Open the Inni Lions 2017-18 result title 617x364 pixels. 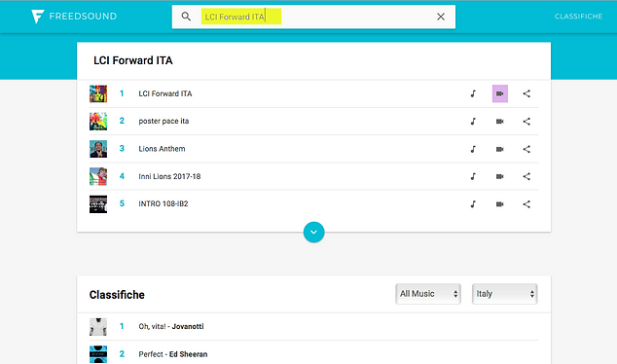(x=169, y=176)
